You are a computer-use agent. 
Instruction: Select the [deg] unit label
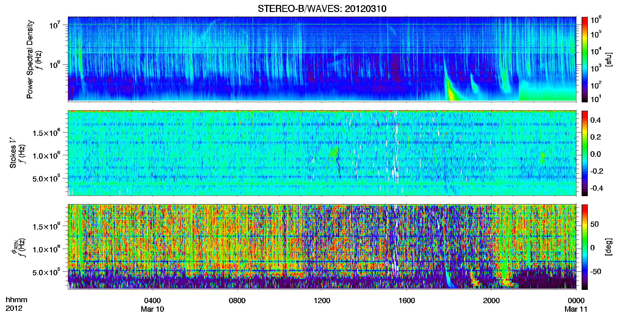point(609,247)
